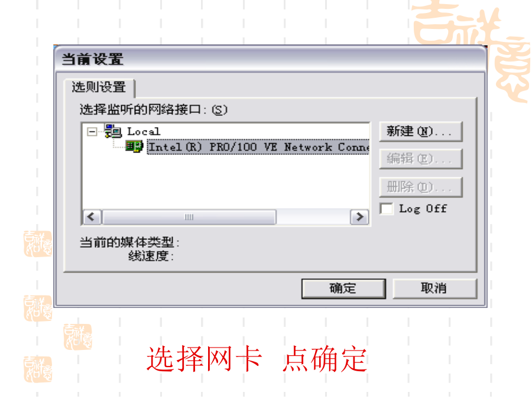Click the 当前设置 title bar
532x399 pixels.
(x=270, y=59)
